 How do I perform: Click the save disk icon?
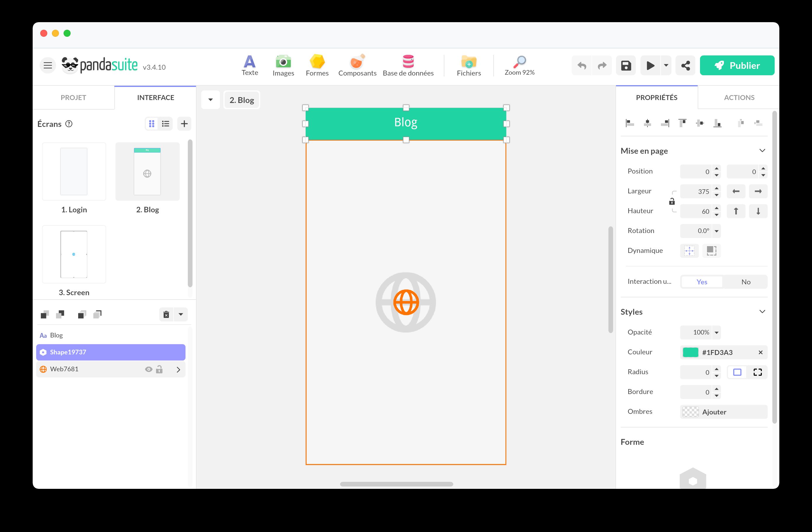625,66
